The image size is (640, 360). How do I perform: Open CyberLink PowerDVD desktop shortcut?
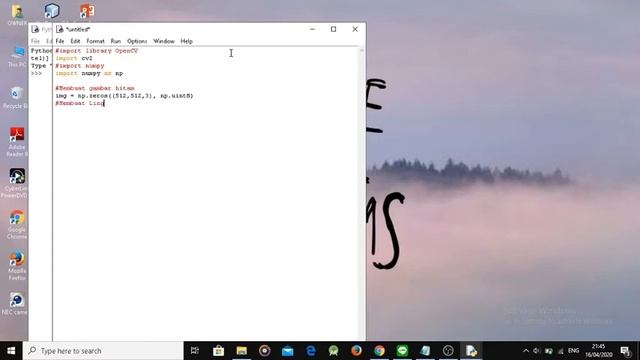[16, 184]
